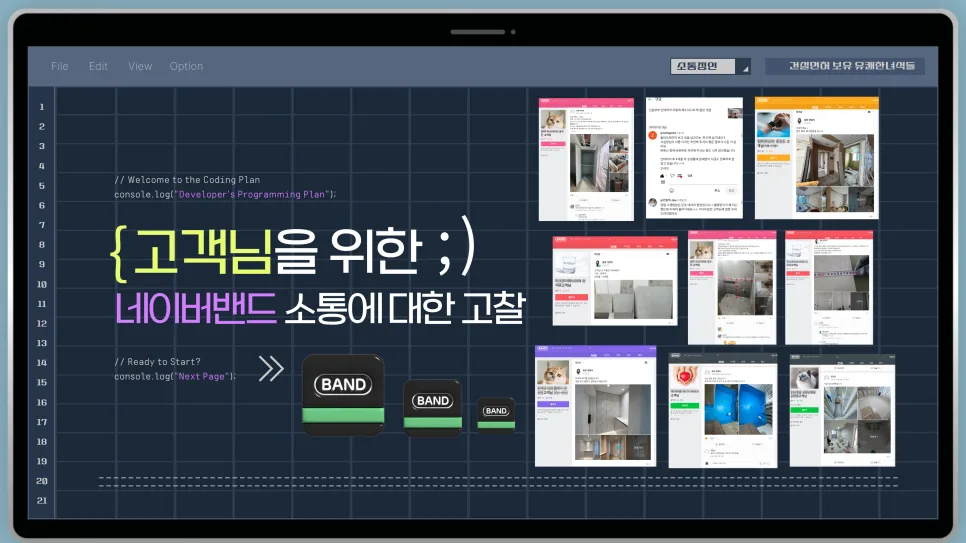
Task: Click the 건설면허 보유 유쾌한녀석들 button
Action: coord(845,66)
